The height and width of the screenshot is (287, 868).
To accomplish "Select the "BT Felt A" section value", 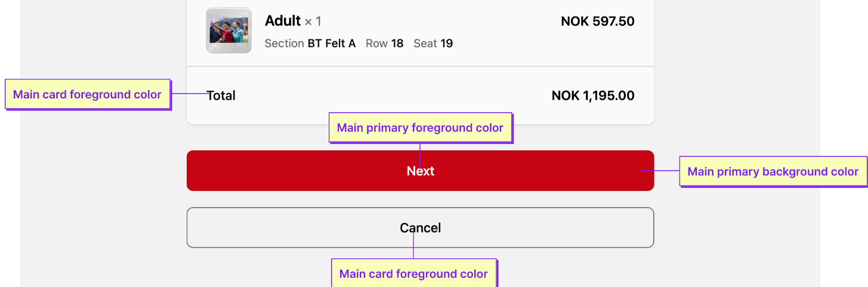I will [332, 44].
